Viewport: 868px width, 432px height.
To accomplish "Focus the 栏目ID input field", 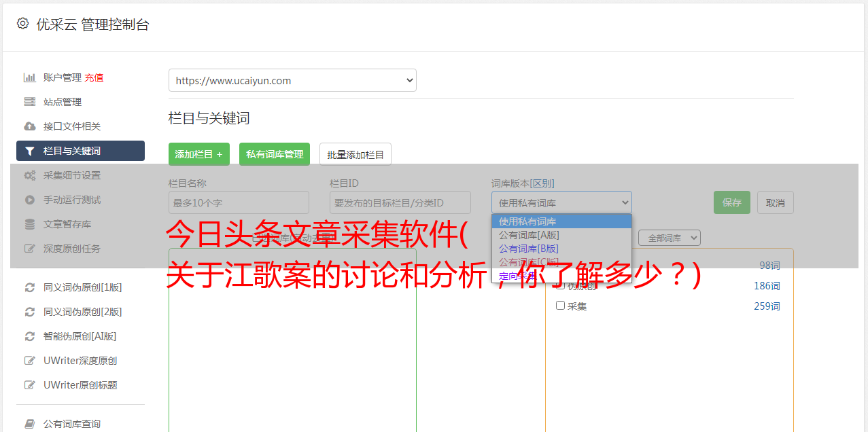I will 400,202.
